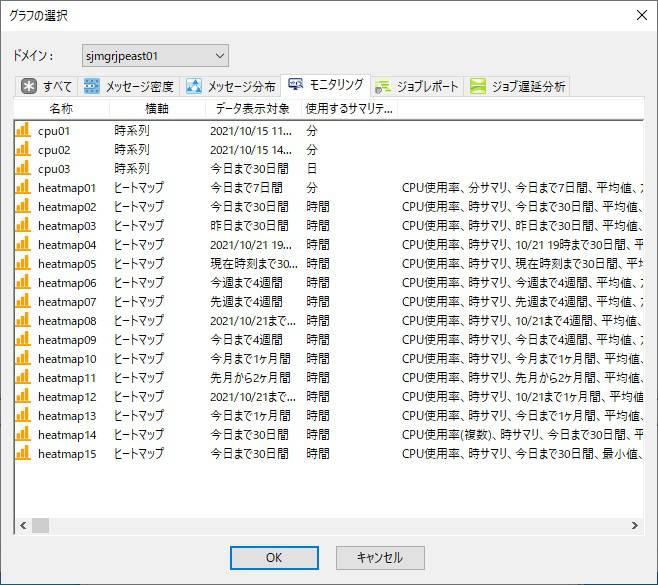The image size is (658, 585).
Task: Select the heatmap05 row name
Action: 67,264
